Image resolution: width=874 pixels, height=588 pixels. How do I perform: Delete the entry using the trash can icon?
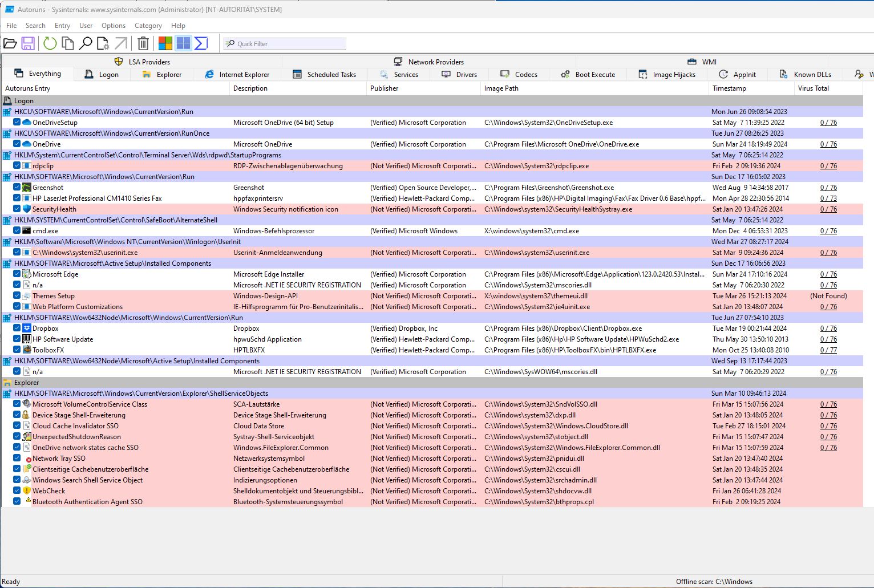click(x=143, y=43)
